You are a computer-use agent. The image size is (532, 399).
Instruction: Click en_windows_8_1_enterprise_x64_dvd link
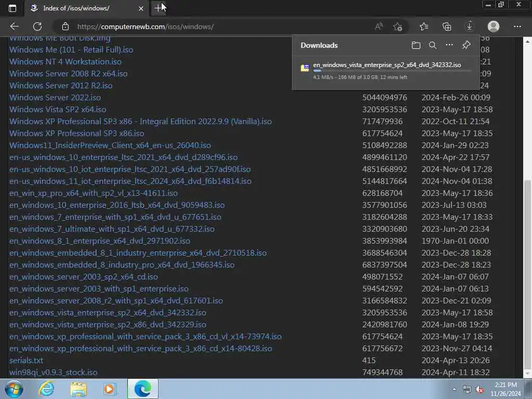[x=99, y=241]
